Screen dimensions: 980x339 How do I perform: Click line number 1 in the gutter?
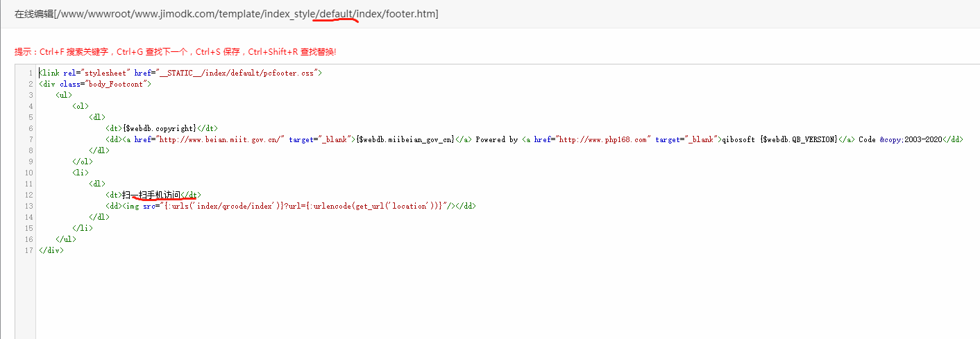(x=31, y=73)
